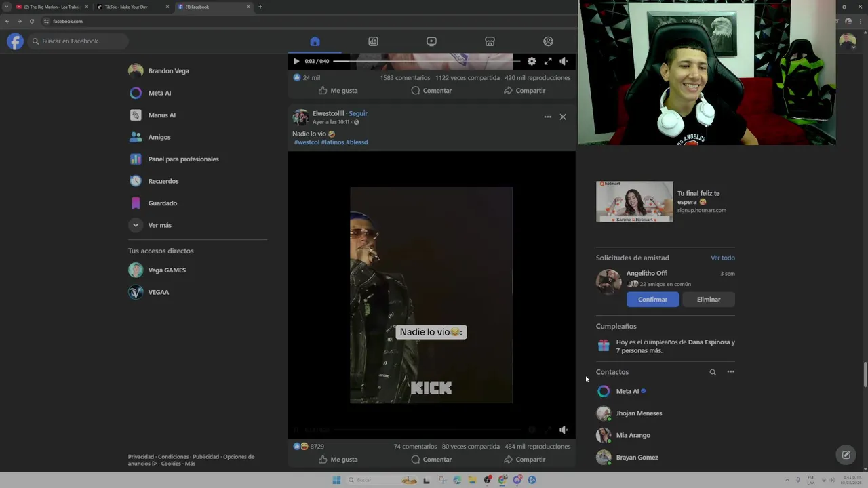The height and width of the screenshot is (488, 868).
Task: Like the Elwestcollll post
Action: [x=338, y=460]
